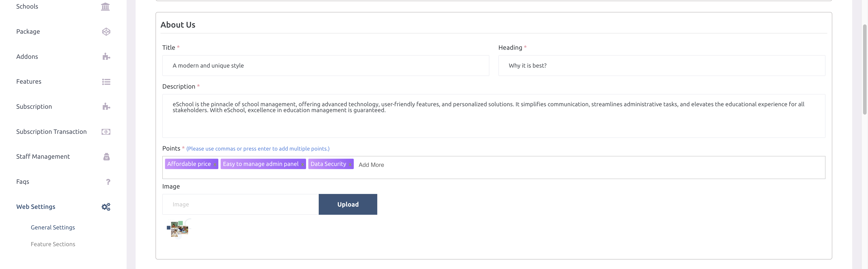Open Feature Sections submenu item

53,244
